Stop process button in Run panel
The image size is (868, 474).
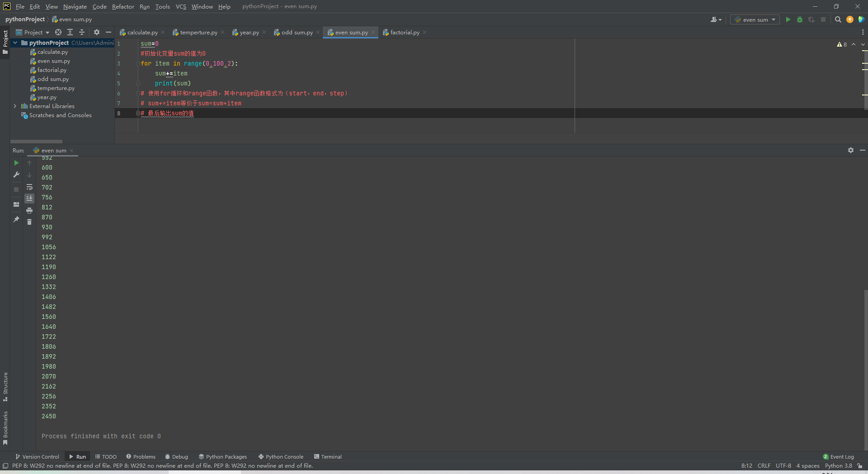click(16, 190)
